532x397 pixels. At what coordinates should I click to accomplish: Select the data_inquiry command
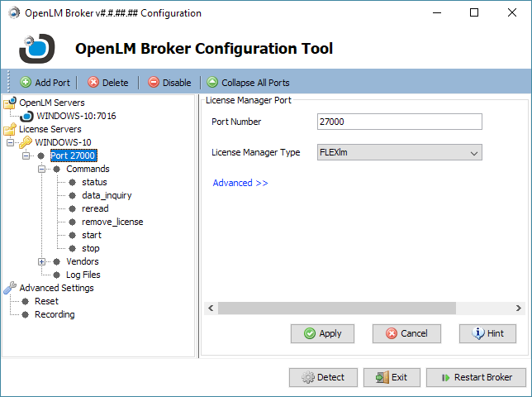pos(107,195)
